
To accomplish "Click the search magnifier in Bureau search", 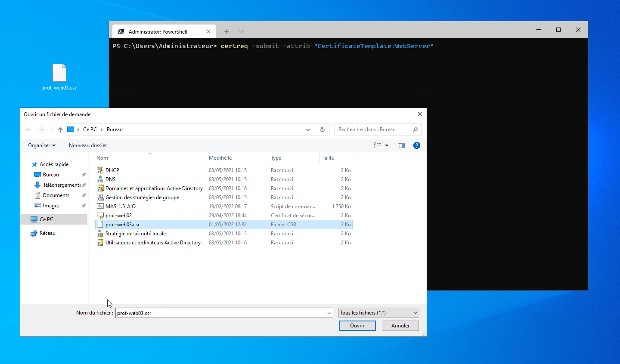I will pos(415,130).
